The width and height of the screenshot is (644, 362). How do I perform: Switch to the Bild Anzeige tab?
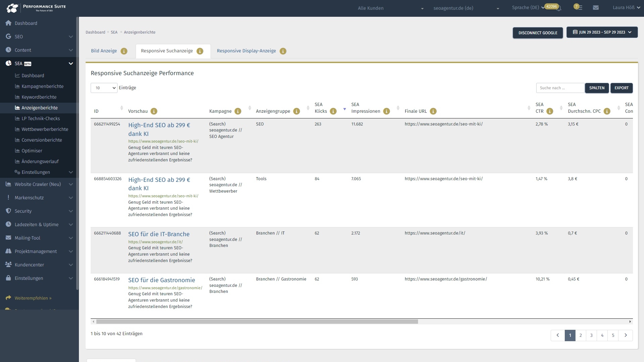click(104, 51)
